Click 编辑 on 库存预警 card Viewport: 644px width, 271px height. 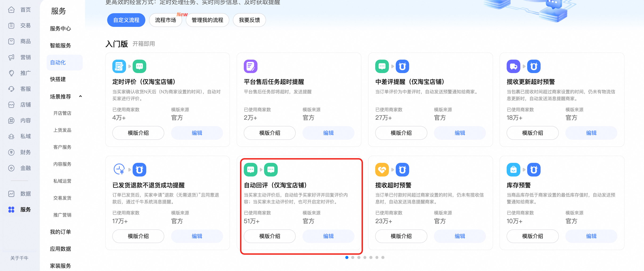point(591,236)
